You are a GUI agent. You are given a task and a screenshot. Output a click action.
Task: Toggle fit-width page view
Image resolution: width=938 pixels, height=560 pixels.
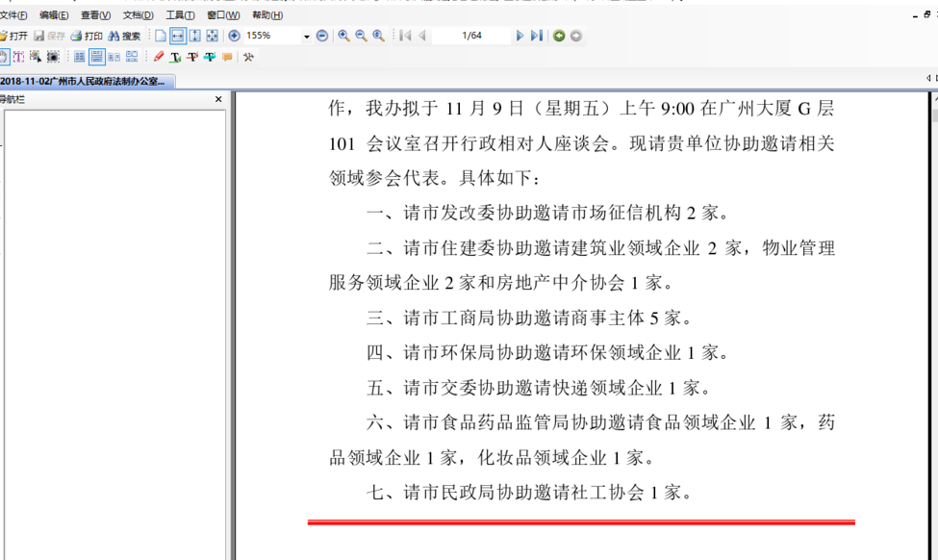tap(179, 36)
